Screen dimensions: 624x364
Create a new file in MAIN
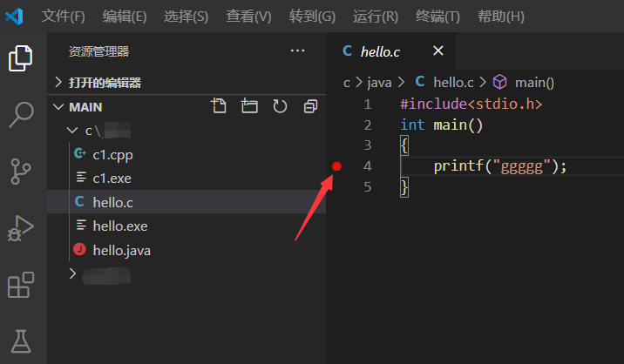pos(219,106)
